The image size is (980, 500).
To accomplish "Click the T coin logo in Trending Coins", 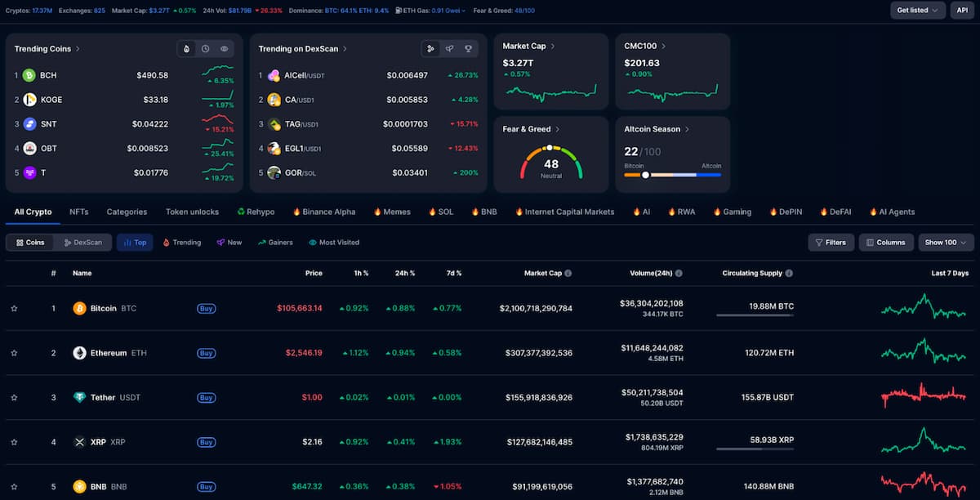I will 29,172.
